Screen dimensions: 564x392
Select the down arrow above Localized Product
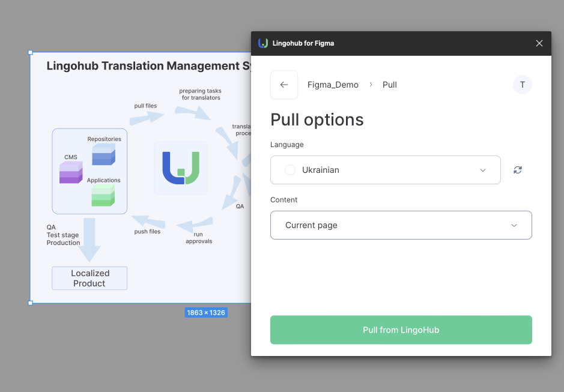point(89,240)
